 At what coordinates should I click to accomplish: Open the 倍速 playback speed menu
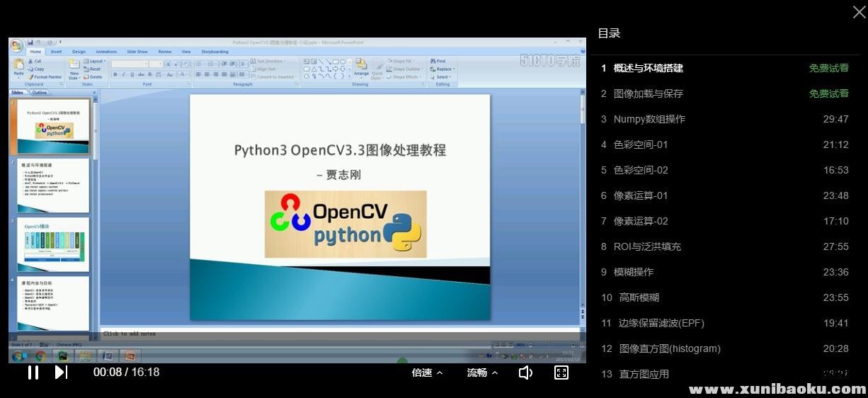(x=427, y=373)
